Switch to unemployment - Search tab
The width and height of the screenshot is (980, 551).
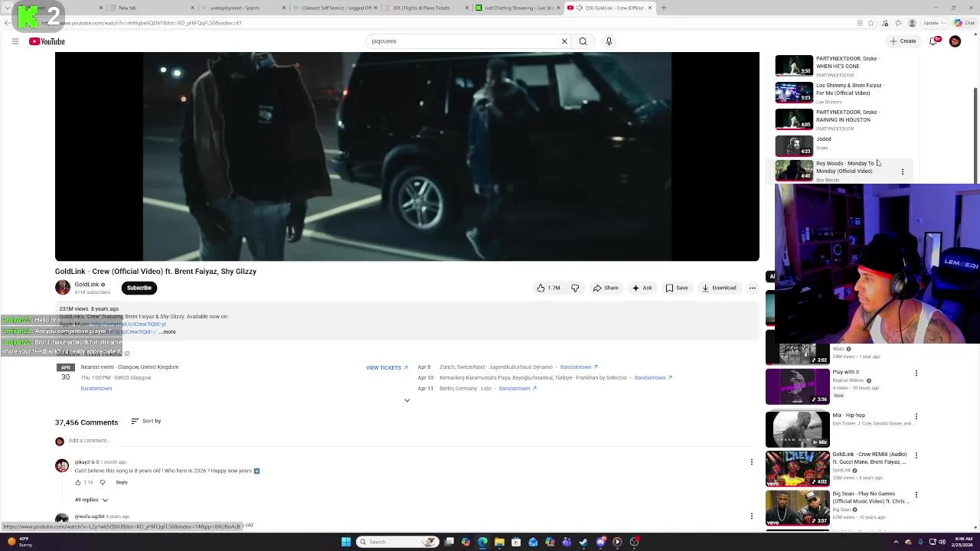click(x=243, y=8)
